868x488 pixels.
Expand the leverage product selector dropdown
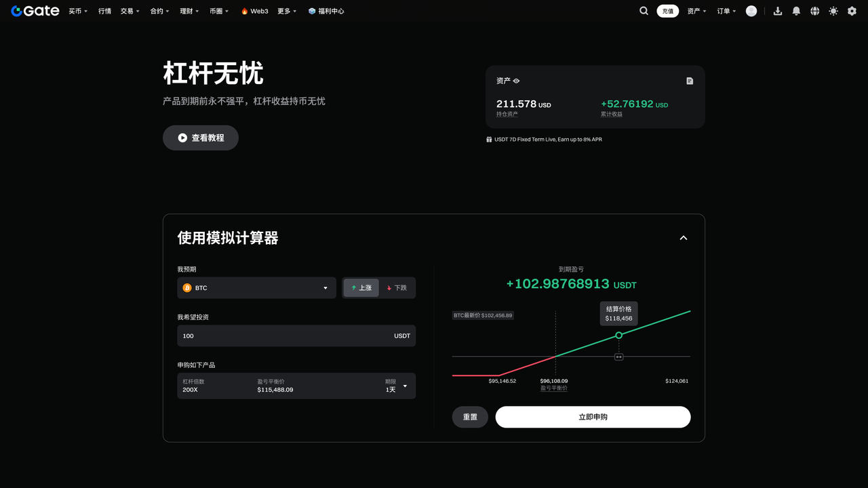405,386
